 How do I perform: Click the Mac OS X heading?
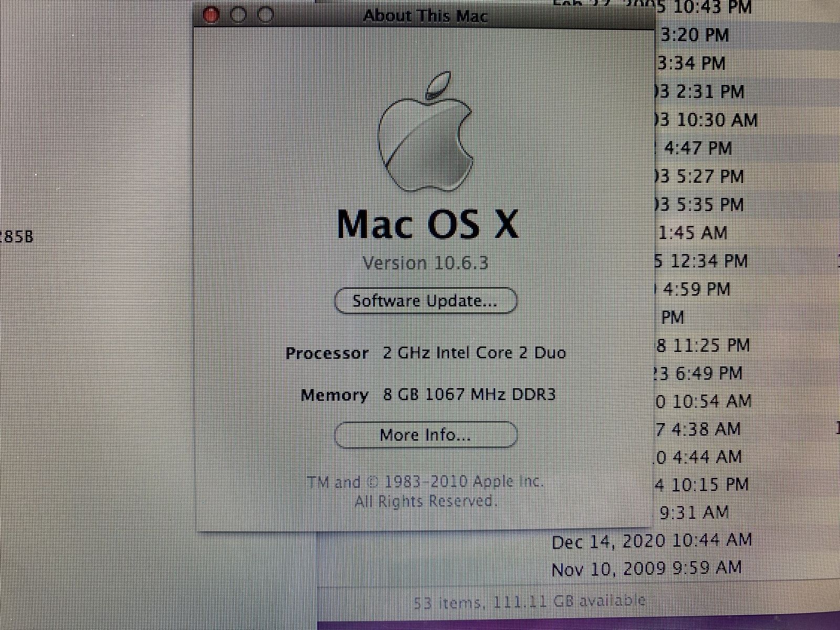[427, 224]
